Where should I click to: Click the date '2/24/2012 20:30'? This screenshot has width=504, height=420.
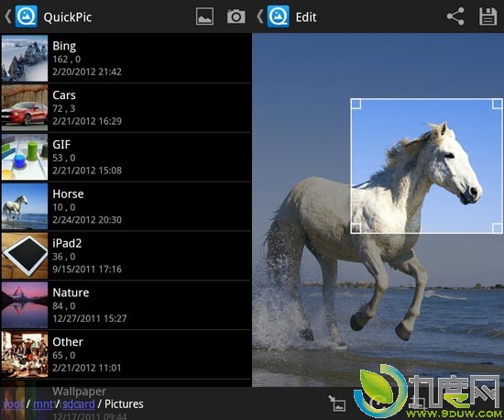[x=87, y=220]
